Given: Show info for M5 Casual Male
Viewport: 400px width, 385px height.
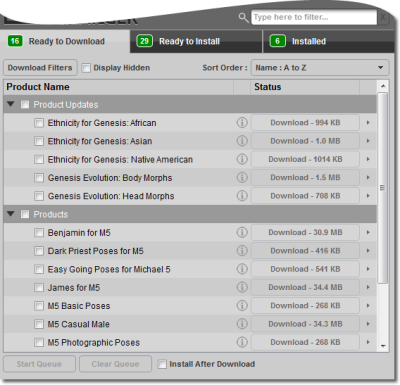Looking at the screenshot, I should [242, 324].
